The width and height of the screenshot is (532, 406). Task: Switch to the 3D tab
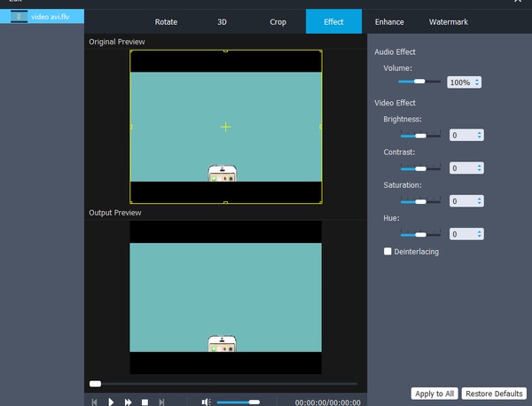pyautogui.click(x=222, y=21)
